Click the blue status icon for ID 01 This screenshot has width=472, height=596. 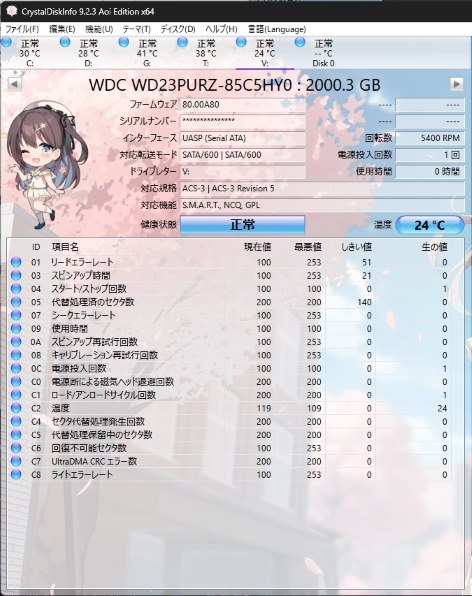pyautogui.click(x=16, y=262)
